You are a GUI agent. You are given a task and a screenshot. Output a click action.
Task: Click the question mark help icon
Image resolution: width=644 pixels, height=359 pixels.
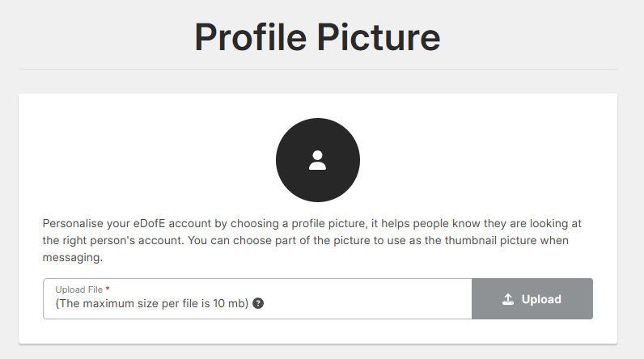click(258, 304)
